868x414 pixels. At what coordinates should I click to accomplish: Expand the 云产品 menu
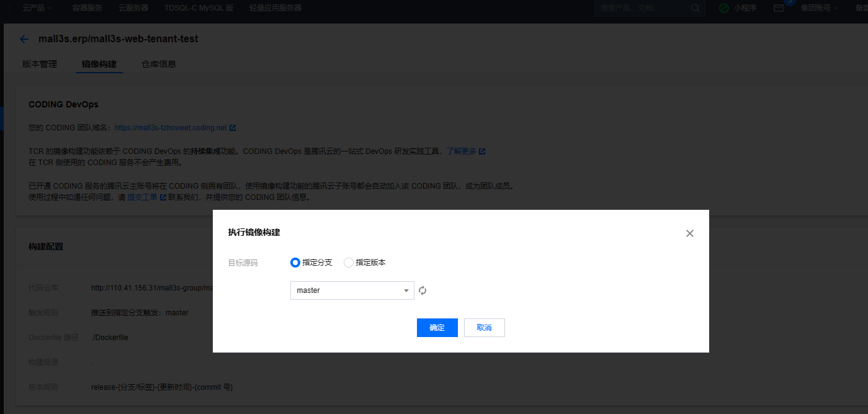(x=37, y=8)
